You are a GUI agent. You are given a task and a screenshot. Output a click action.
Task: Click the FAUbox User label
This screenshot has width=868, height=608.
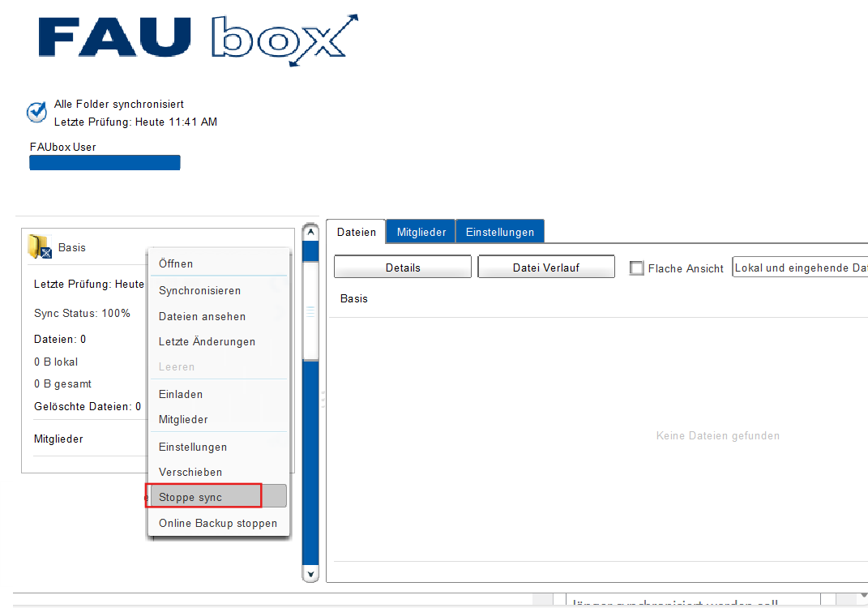(62, 147)
